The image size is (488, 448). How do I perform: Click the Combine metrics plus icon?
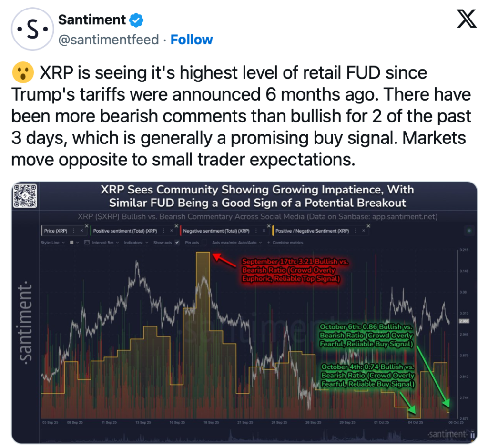[x=269, y=243]
